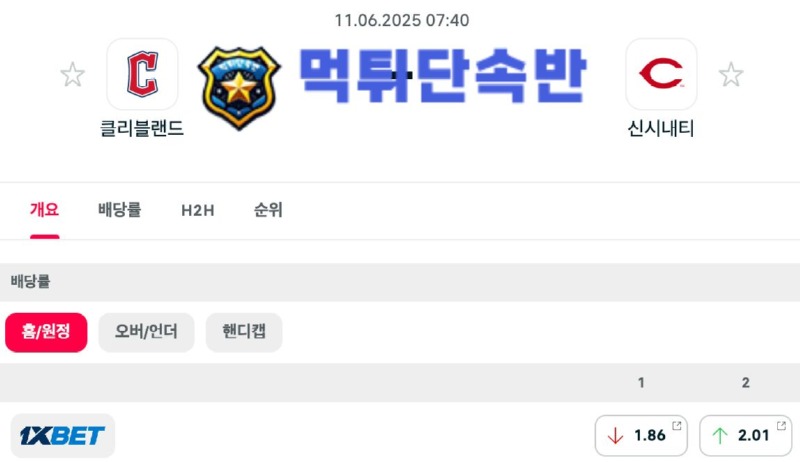Open external link icon on 2.01 odds

point(781,426)
